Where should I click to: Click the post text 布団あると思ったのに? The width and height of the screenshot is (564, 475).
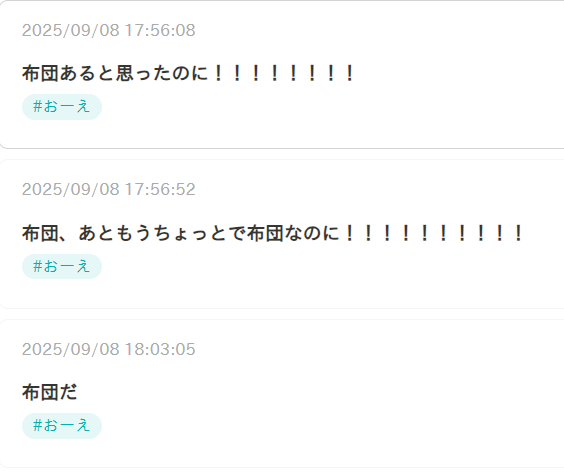tap(115, 73)
